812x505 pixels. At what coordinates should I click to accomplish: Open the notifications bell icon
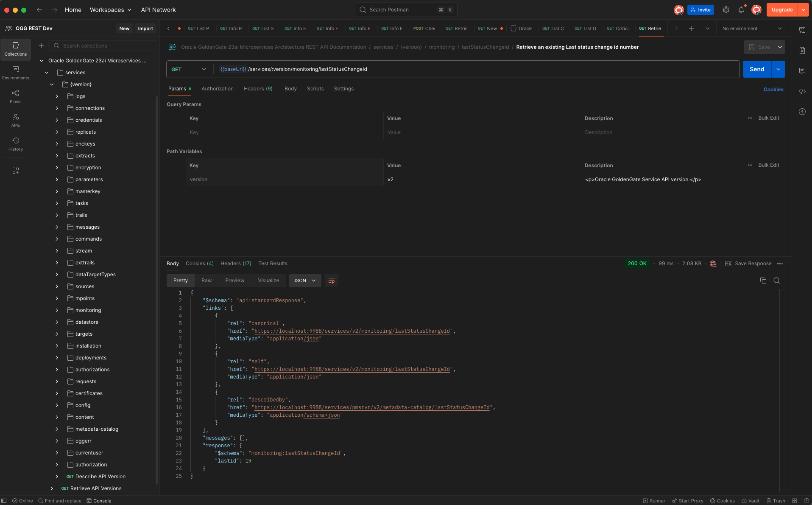tap(741, 10)
